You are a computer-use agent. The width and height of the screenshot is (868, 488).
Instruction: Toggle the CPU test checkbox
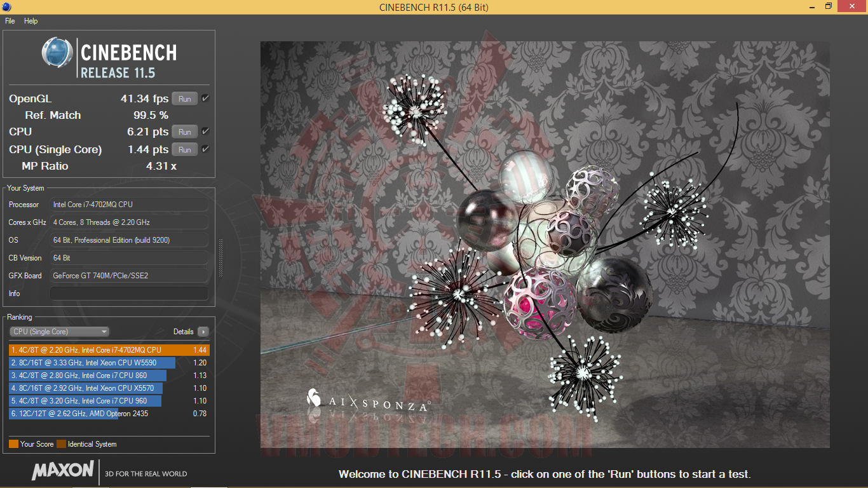(205, 132)
